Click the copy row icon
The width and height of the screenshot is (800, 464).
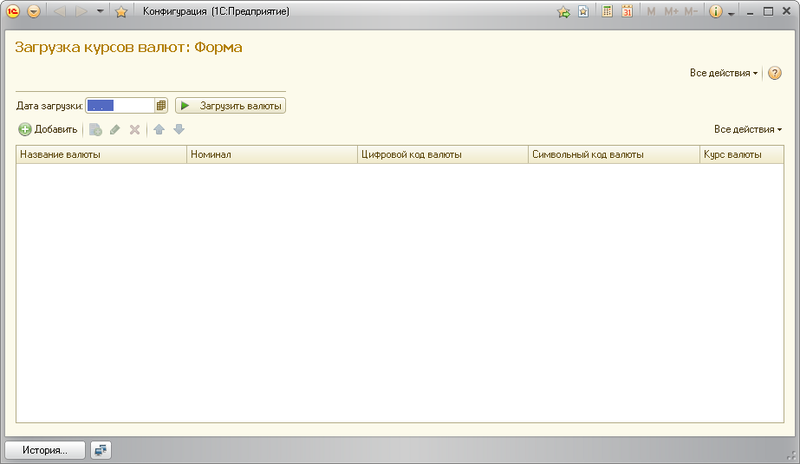tap(95, 130)
